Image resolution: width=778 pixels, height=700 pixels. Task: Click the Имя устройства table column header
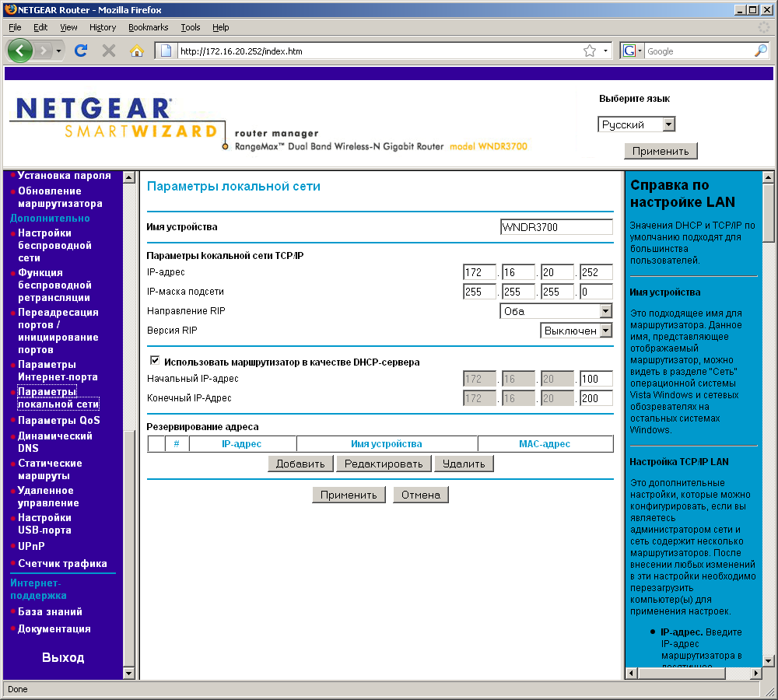(x=387, y=444)
